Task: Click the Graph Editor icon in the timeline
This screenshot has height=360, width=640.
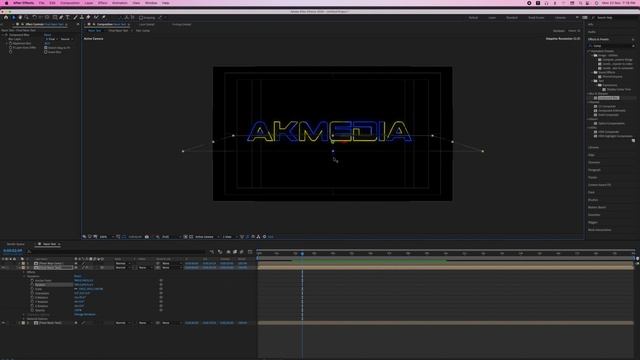Action: 250,252
